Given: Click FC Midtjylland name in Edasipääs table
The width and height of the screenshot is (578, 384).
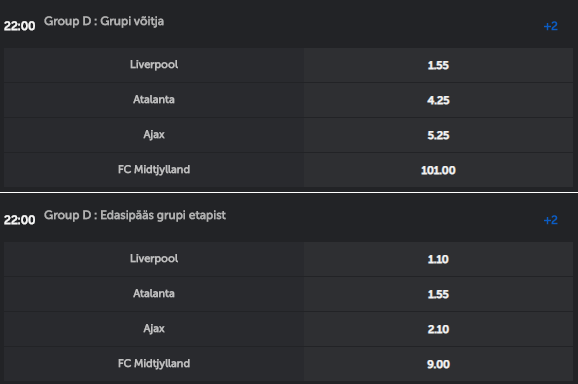Looking at the screenshot, I should point(154,363).
